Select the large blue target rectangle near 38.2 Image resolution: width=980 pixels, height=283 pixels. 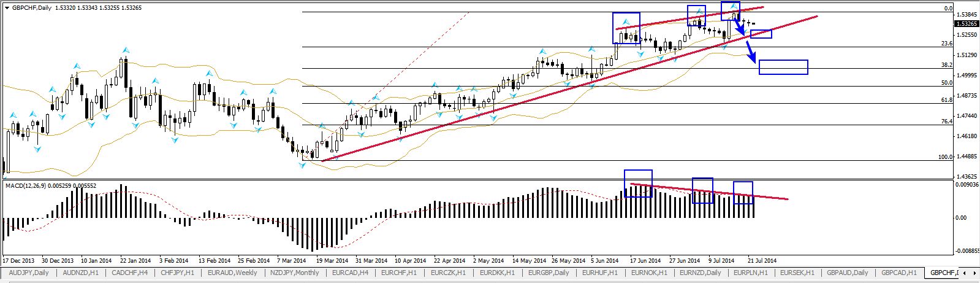[x=783, y=67]
